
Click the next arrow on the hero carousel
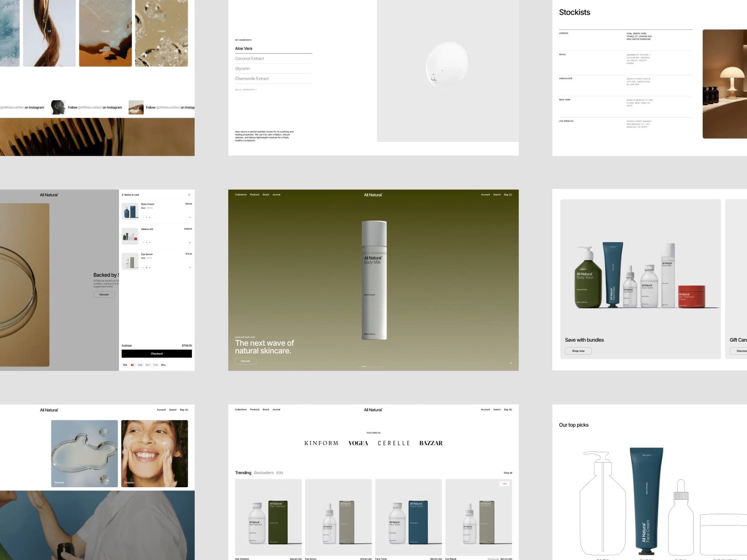(511, 363)
